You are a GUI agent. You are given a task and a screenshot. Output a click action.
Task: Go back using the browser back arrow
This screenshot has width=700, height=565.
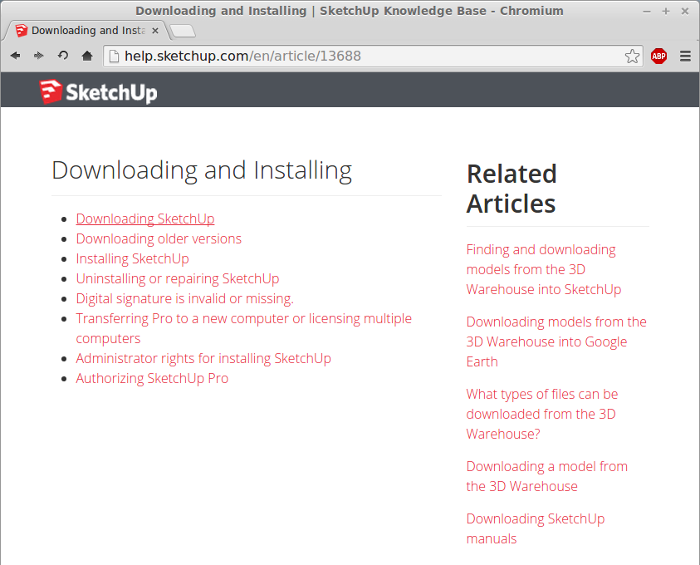tap(16, 56)
